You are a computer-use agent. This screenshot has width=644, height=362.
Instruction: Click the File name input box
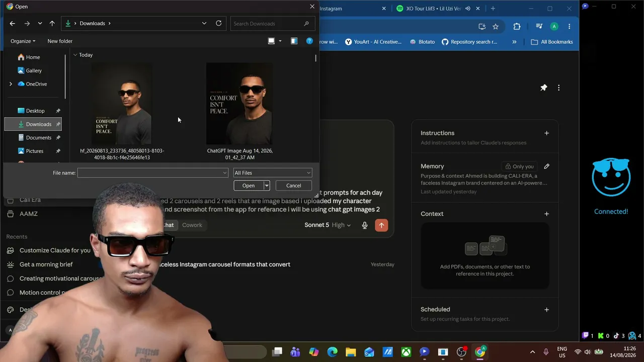tap(149, 173)
